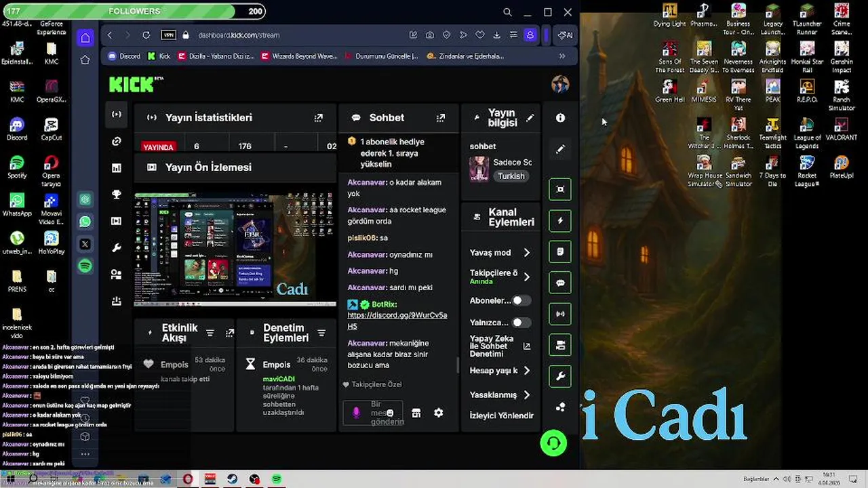Open Discord bookmark in bookmarks bar
The width and height of the screenshot is (868, 488).
click(124, 56)
